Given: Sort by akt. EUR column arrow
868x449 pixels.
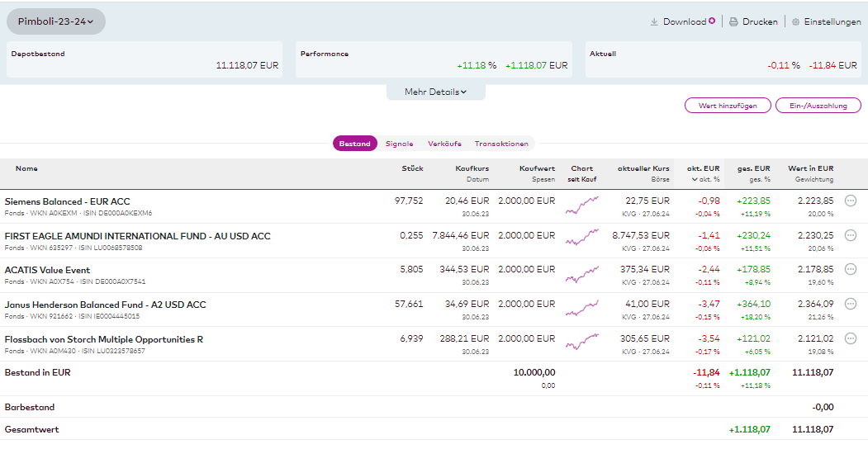Looking at the screenshot, I should click(695, 179).
